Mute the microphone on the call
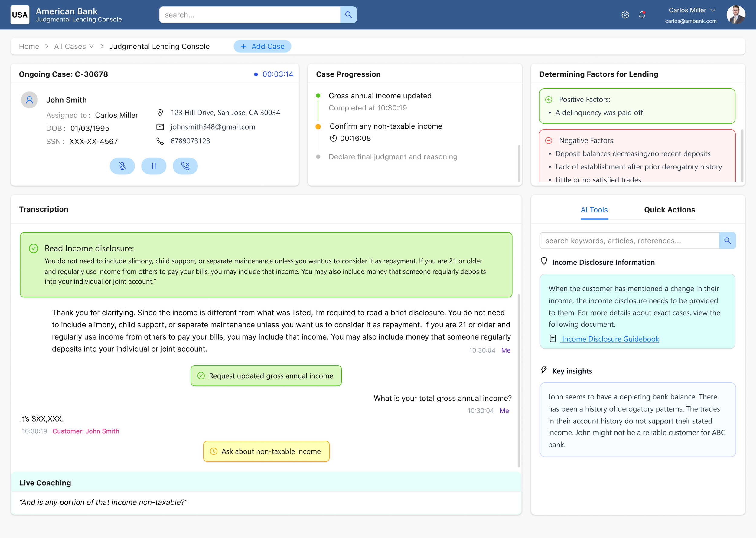This screenshot has width=756, height=538. pos(122,166)
